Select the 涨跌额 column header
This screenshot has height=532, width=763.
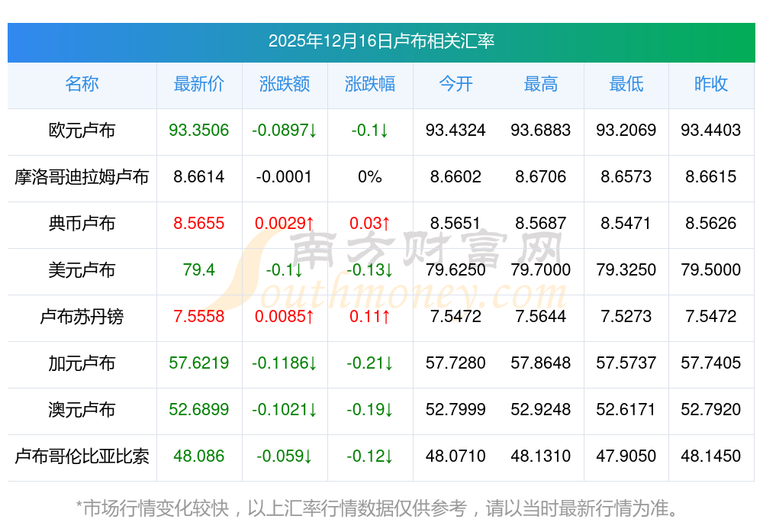(285, 84)
